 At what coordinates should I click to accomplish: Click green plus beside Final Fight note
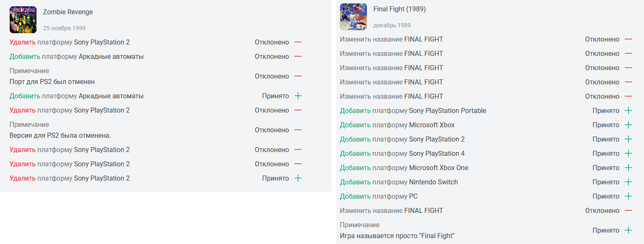tap(628, 230)
